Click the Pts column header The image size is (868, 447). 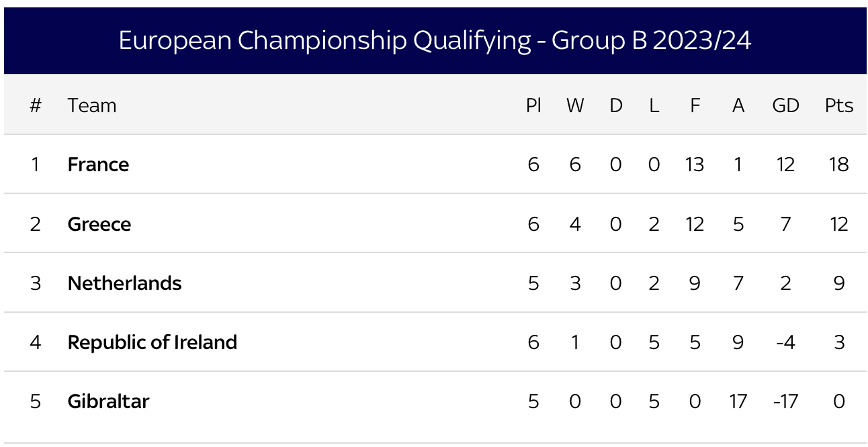(x=838, y=105)
